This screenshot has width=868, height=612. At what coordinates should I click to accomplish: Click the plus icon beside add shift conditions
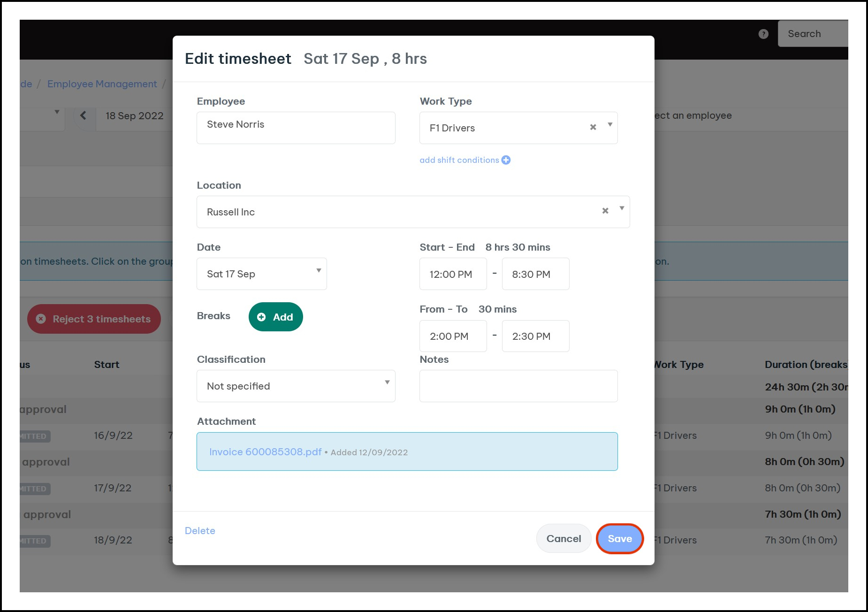pyautogui.click(x=506, y=160)
